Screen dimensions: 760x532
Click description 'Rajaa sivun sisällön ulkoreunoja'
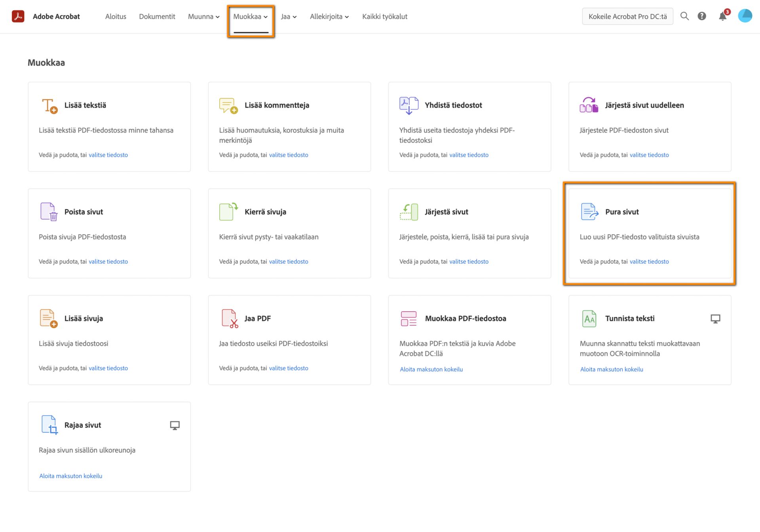coord(87,450)
